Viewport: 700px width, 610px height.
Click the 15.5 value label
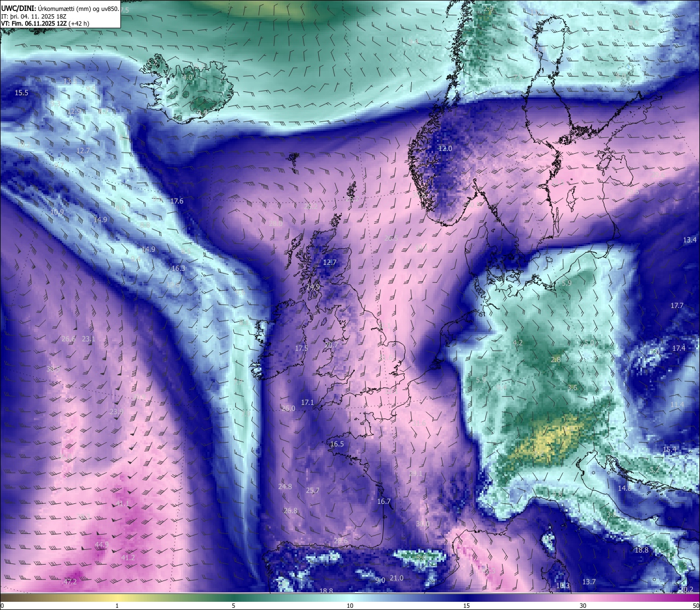click(x=21, y=93)
